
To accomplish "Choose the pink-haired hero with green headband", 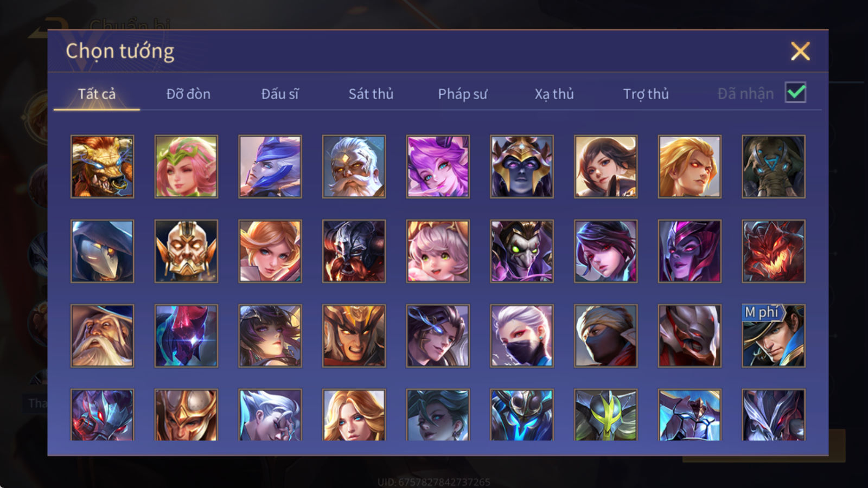I will 186,166.
